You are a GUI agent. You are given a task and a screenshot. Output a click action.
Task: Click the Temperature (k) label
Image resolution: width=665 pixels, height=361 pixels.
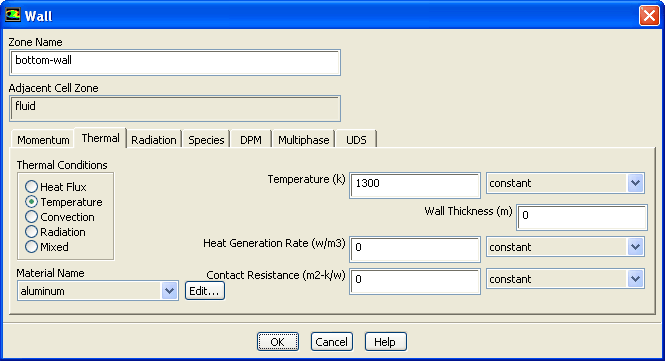coord(306,179)
